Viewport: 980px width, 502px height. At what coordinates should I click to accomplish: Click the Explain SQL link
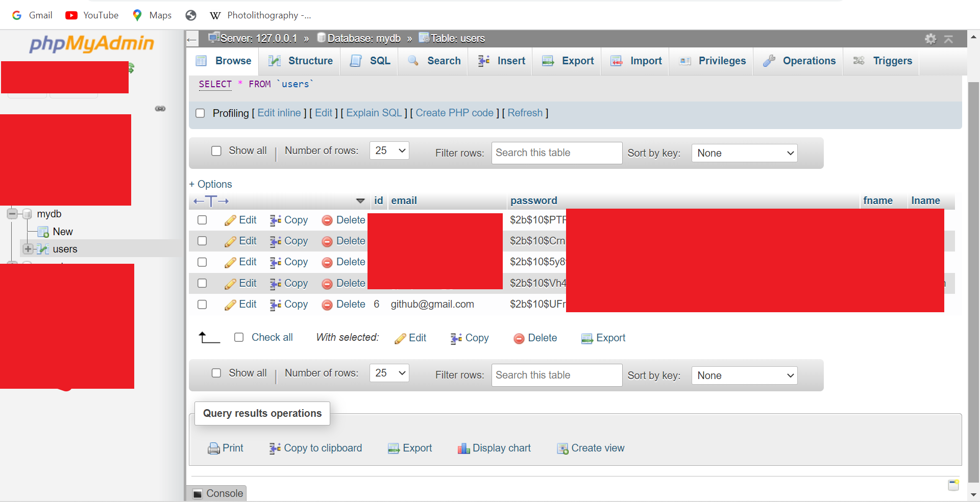(x=374, y=113)
